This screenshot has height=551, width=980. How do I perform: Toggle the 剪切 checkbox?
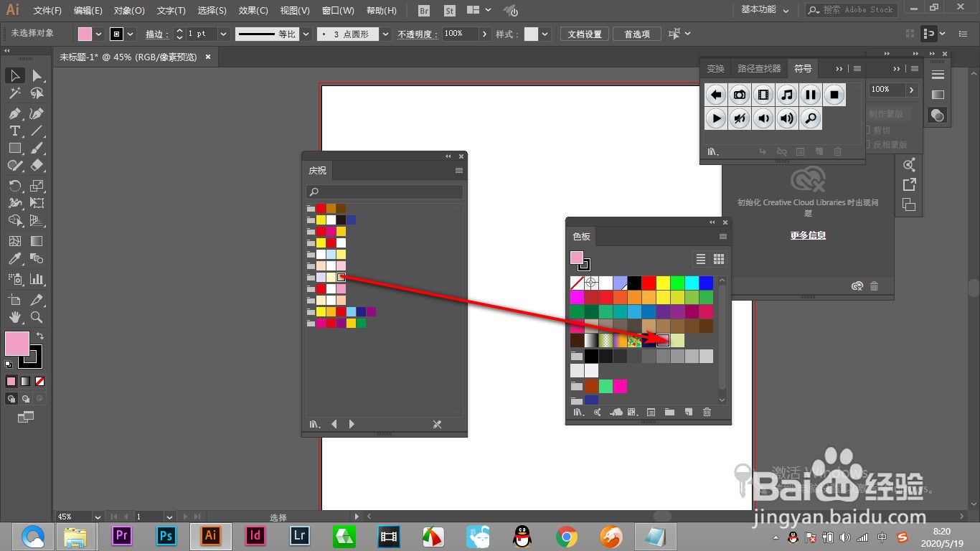867,130
